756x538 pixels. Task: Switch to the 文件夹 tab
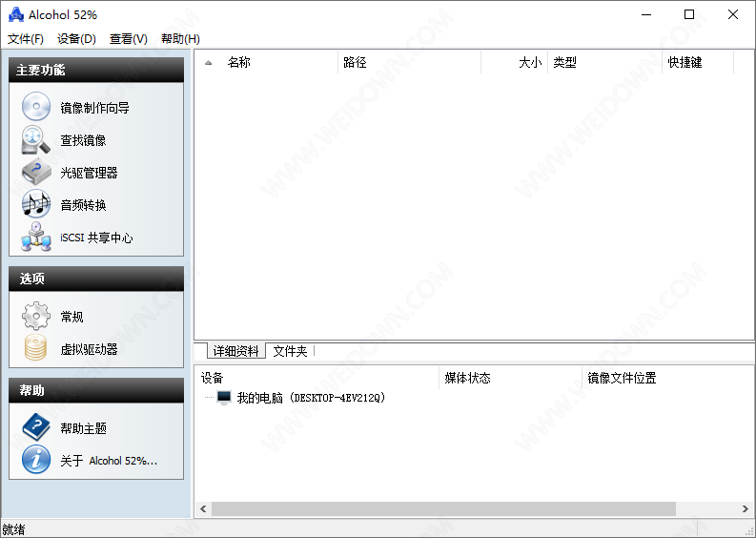click(290, 351)
